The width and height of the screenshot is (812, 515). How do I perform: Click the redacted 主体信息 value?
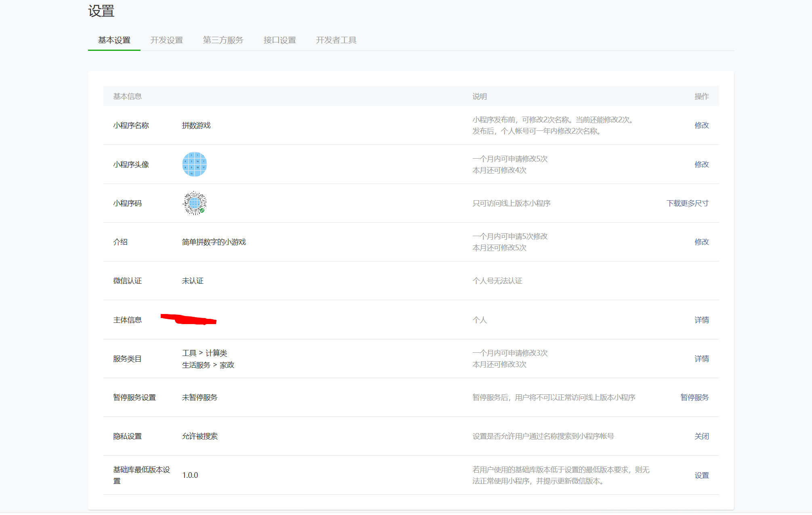[189, 320]
